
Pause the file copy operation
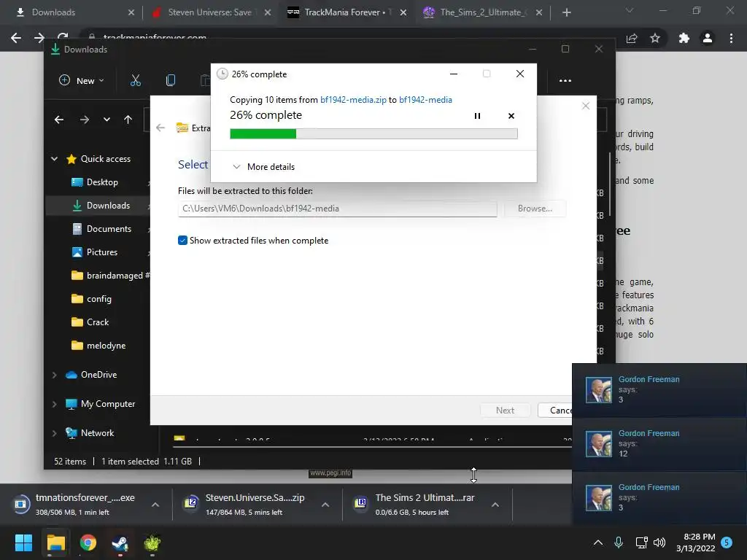pyautogui.click(x=477, y=116)
